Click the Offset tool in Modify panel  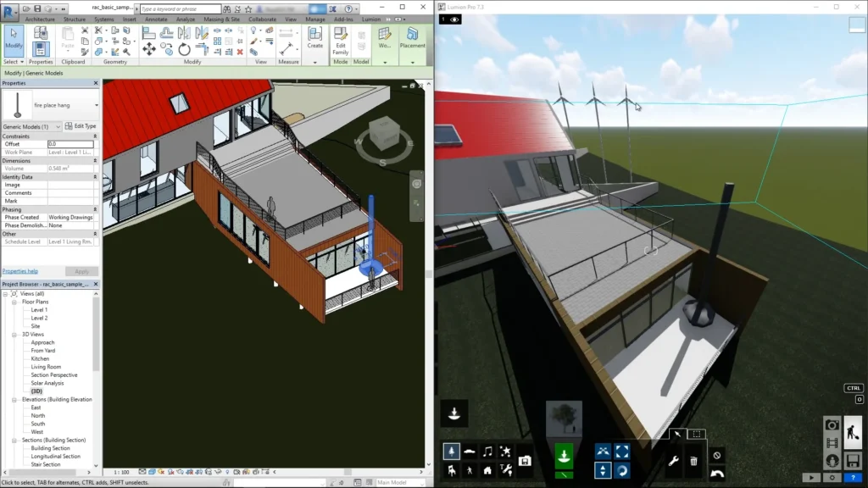click(167, 34)
